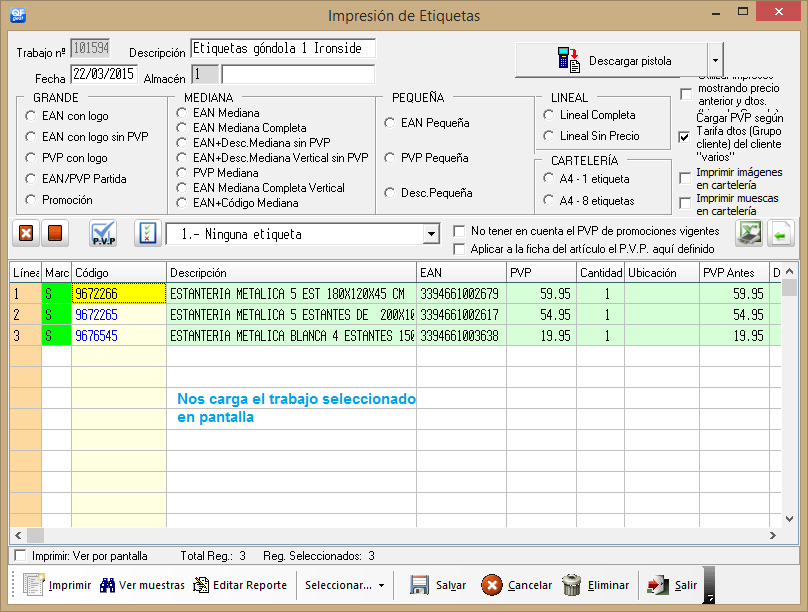Select PVP con logo radio option
The width and height of the screenshot is (808, 612).
coord(30,158)
